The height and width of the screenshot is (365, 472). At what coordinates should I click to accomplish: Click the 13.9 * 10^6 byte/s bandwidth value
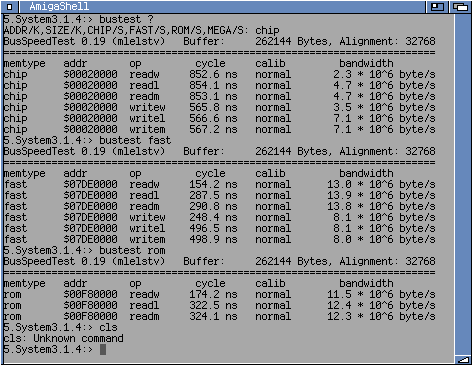point(381,195)
